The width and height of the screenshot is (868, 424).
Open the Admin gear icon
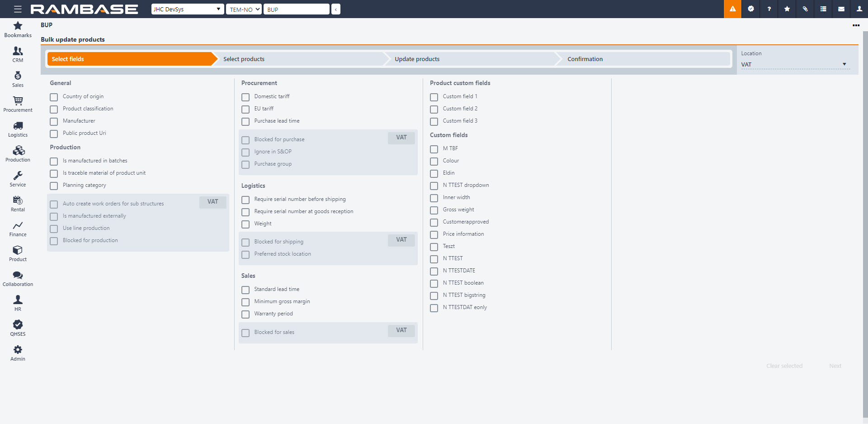(x=18, y=350)
